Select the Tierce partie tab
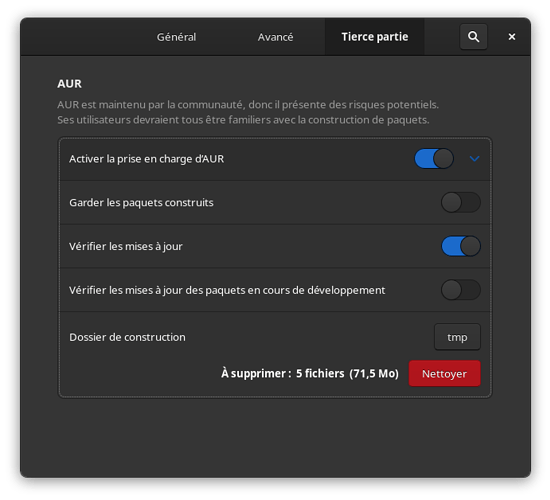Viewport: 550px width, 500px height. [375, 37]
